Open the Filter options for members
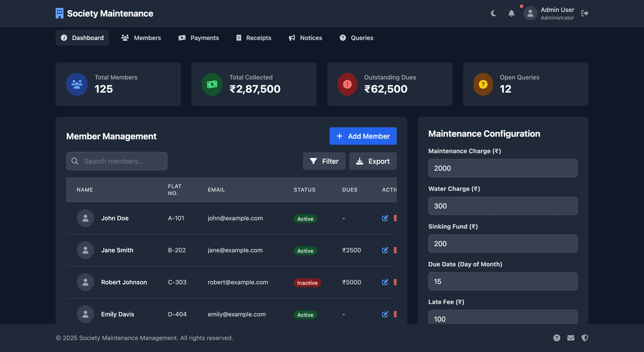Screen dimensions: 644x352 324,161
